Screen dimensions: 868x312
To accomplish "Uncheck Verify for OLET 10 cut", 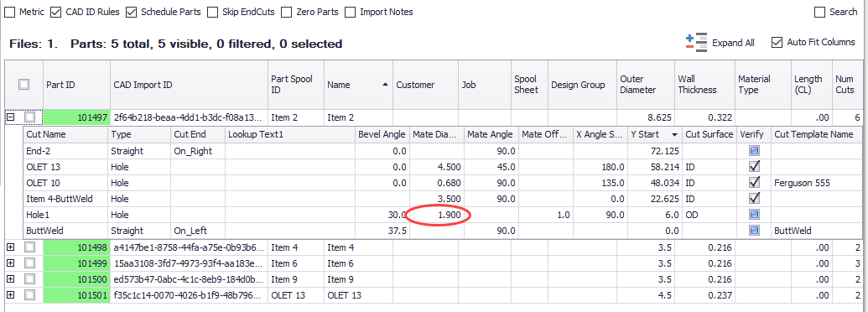I will pos(754,183).
